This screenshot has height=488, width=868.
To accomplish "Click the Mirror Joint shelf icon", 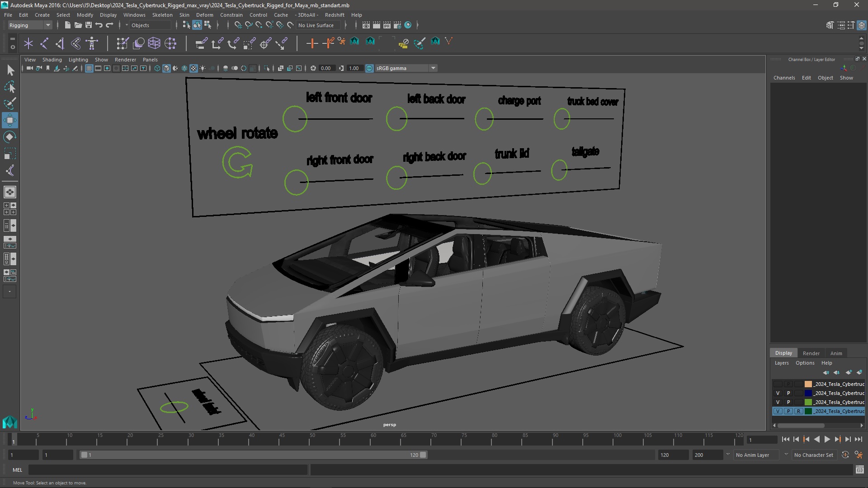I will (x=76, y=43).
